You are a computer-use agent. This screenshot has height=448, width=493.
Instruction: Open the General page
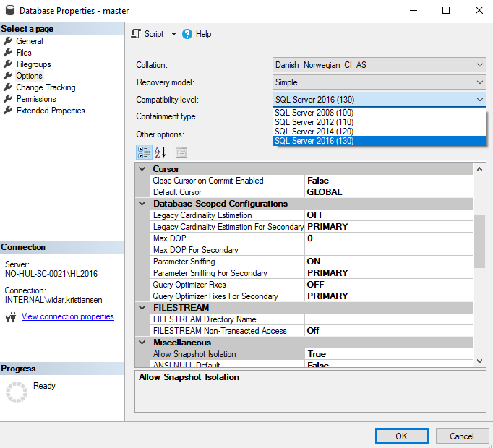[29, 41]
